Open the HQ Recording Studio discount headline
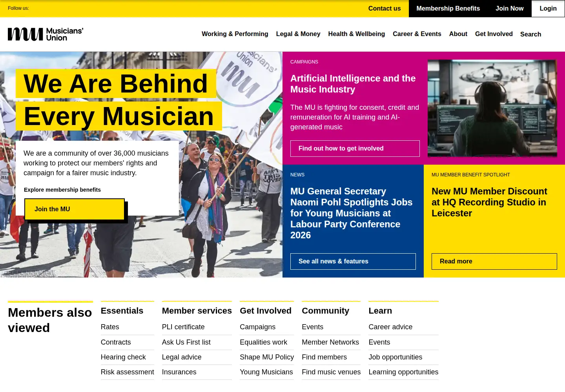The height and width of the screenshot is (392, 565). tap(489, 202)
